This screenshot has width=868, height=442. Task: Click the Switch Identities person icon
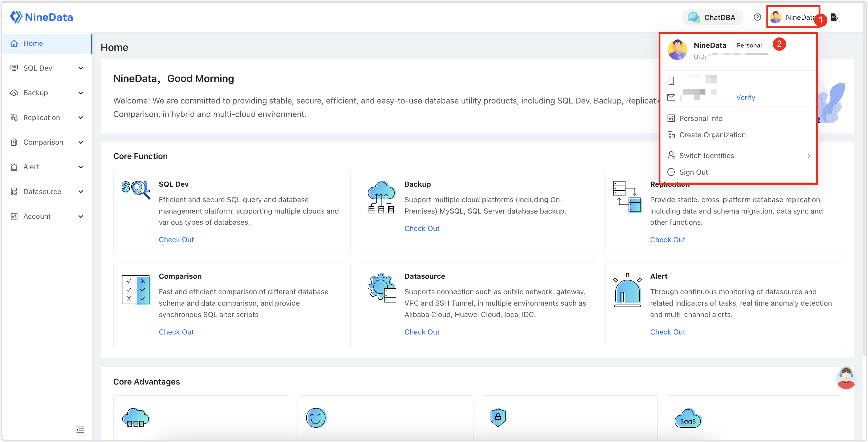point(671,155)
